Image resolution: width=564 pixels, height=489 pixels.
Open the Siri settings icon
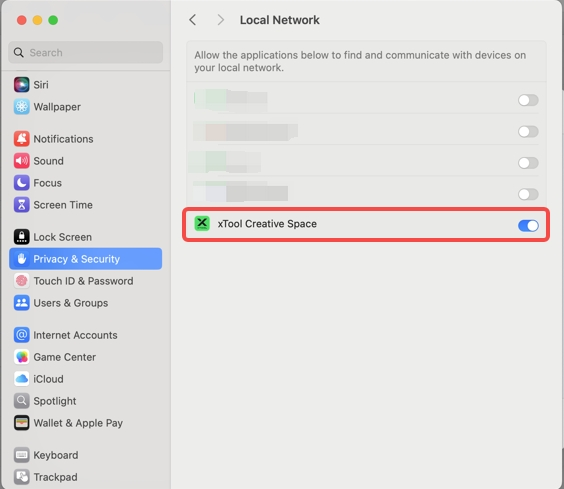tap(22, 85)
